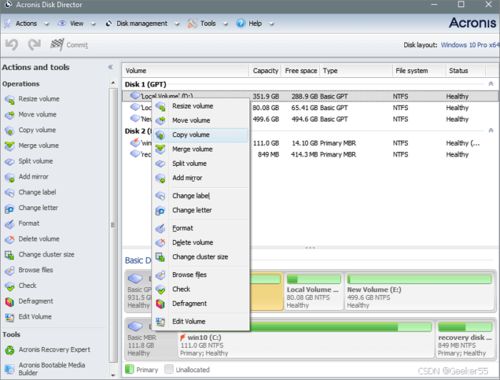Choose Change cluster size in context menu

(x=201, y=257)
